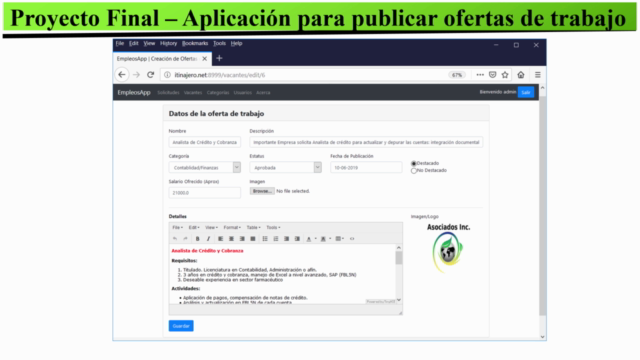Viewport: 640px width, 360px height.
Task: Open the Firefox View menu
Action: point(149,43)
